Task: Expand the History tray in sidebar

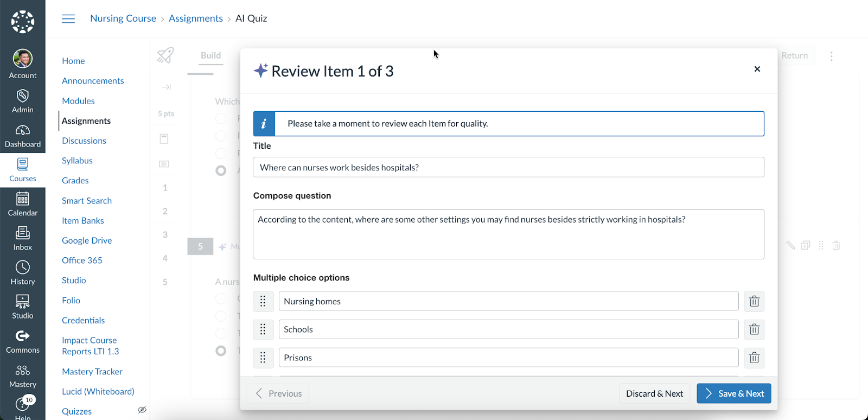Action: (x=23, y=273)
